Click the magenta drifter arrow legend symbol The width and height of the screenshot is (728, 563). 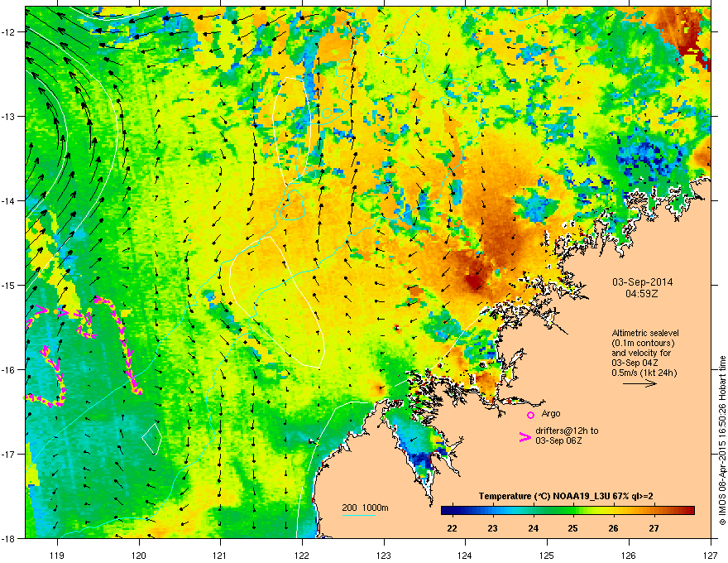524,437
